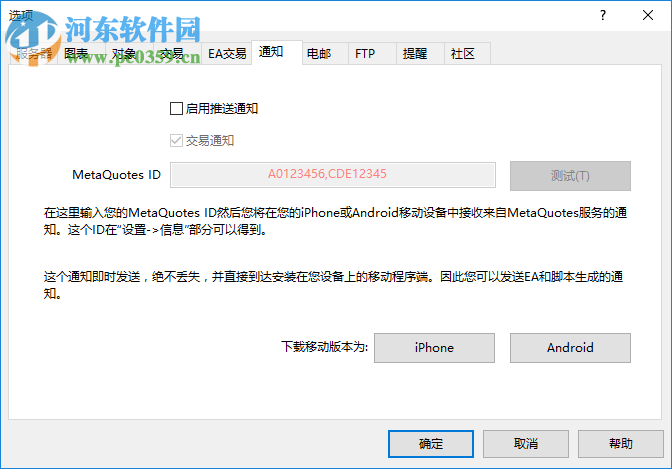Select the EA交易 tab

[x=226, y=54]
